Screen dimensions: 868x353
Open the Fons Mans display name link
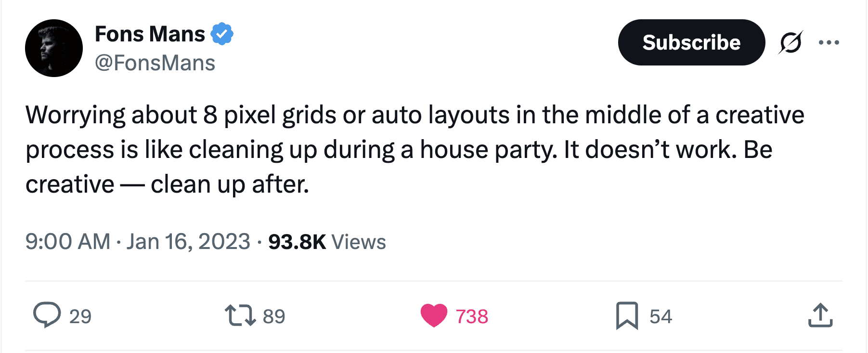click(150, 34)
